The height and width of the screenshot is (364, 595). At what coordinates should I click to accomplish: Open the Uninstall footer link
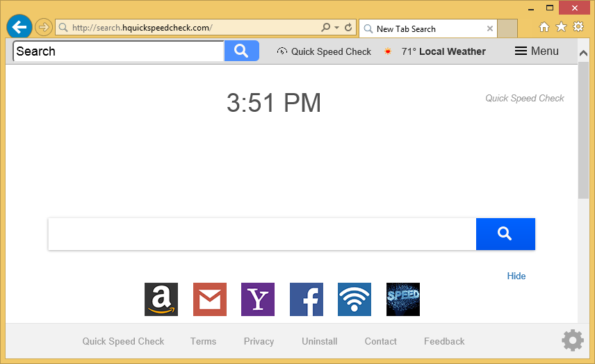coord(319,341)
